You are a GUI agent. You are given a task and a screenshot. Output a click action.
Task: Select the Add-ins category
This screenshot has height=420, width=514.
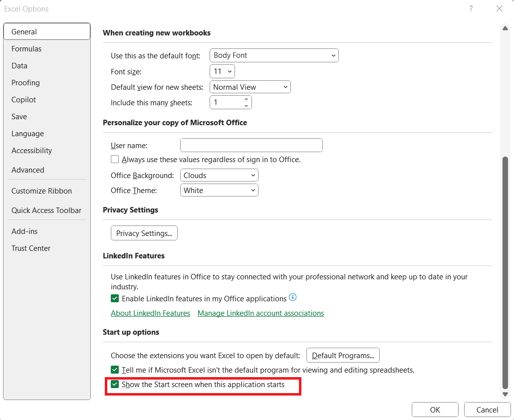[47, 231]
